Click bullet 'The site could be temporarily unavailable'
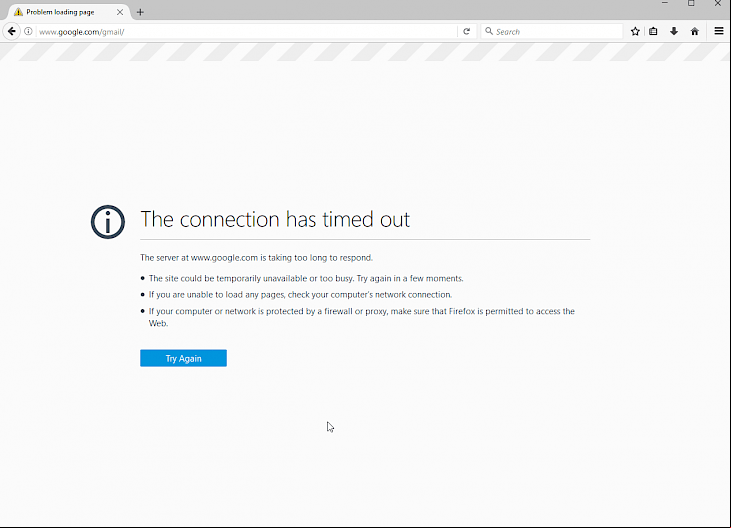731x528 pixels. click(x=306, y=278)
